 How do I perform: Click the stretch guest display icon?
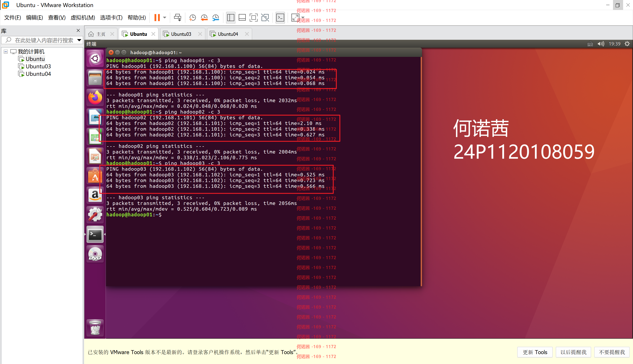pyautogui.click(x=295, y=18)
